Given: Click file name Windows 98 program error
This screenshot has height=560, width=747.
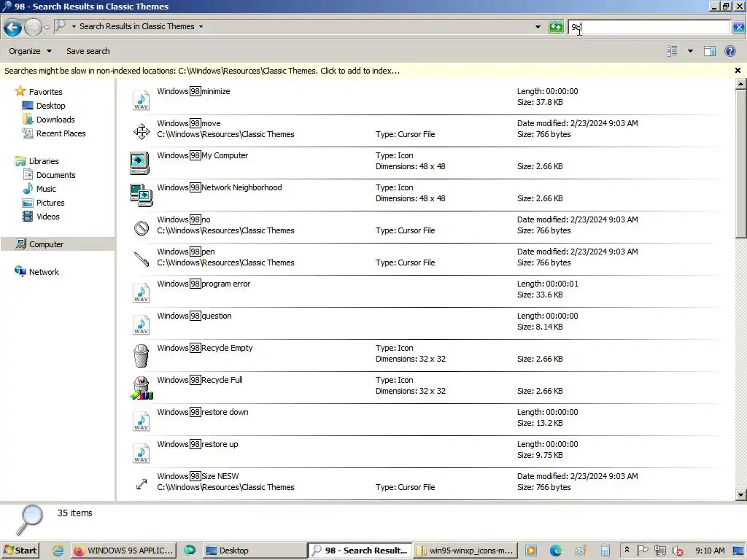Looking at the screenshot, I should pyautogui.click(x=204, y=284).
